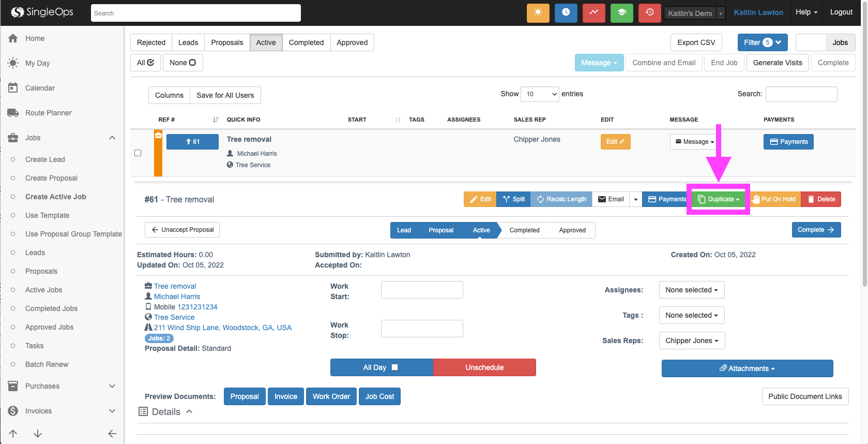This screenshot has height=444, width=868.
Task: Click the sidebar left arrow collapse icon
Action: [112, 434]
